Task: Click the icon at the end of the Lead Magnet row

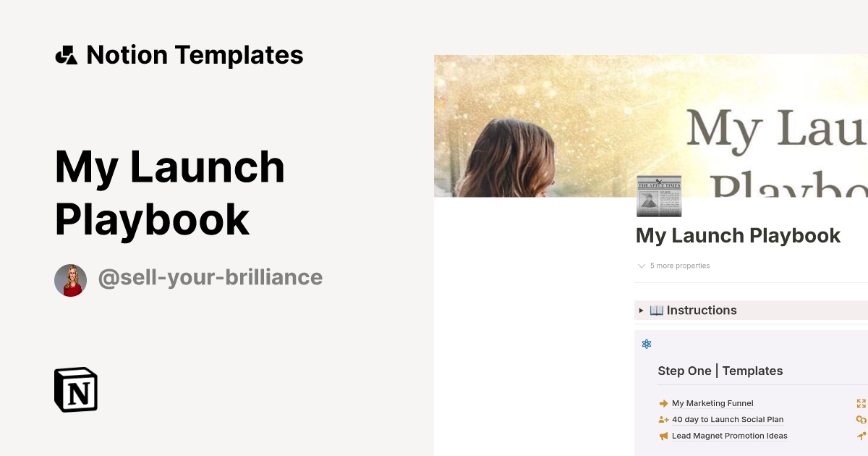Action: coord(861,436)
